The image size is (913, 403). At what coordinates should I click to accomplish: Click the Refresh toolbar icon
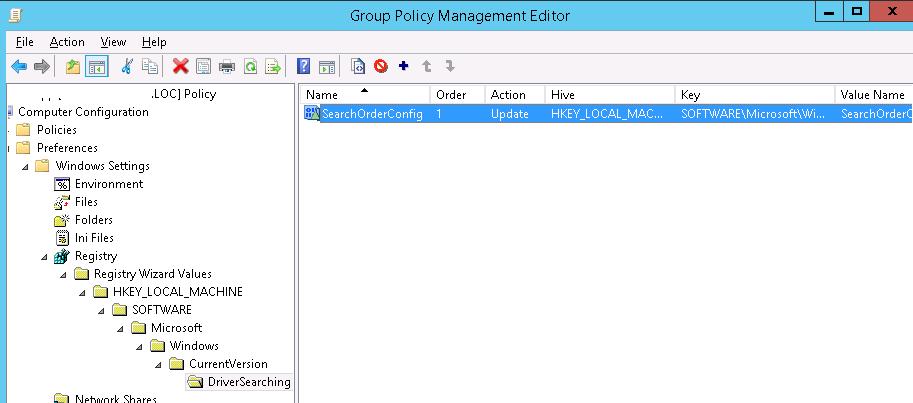pyautogui.click(x=249, y=67)
